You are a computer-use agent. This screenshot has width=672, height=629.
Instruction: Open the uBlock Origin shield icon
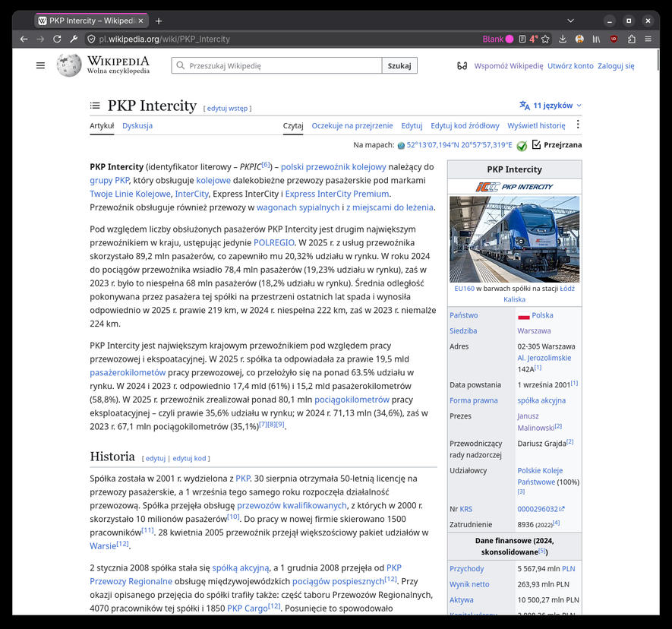pos(614,39)
